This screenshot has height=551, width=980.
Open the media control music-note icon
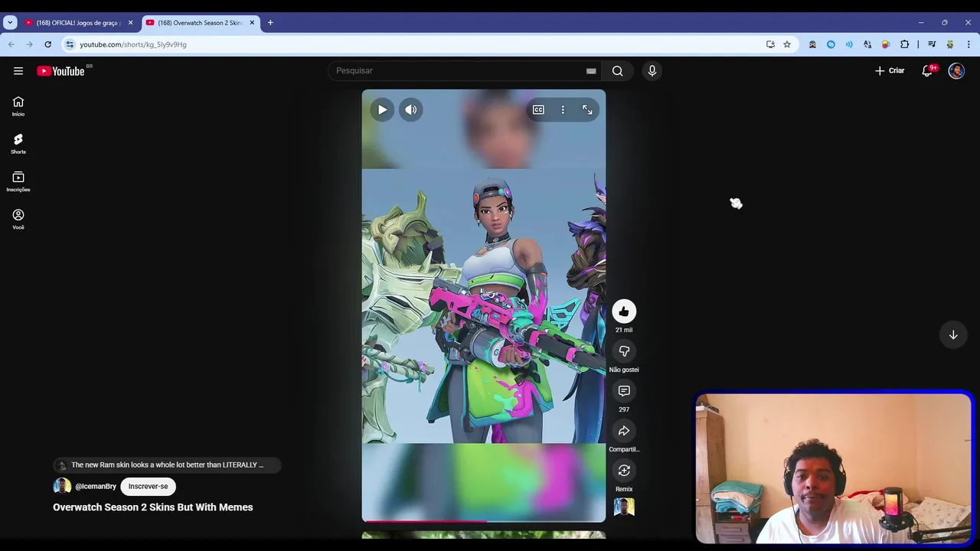(x=932, y=44)
